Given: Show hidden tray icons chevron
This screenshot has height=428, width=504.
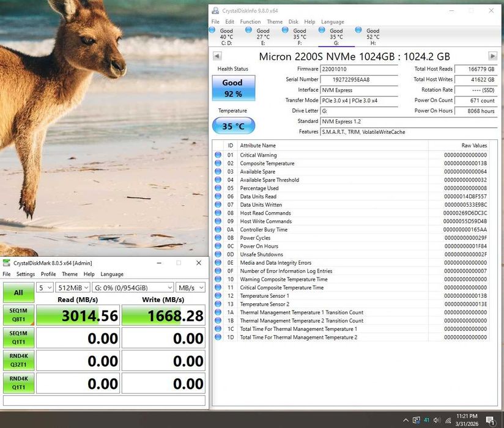Looking at the screenshot, I should point(406,420).
